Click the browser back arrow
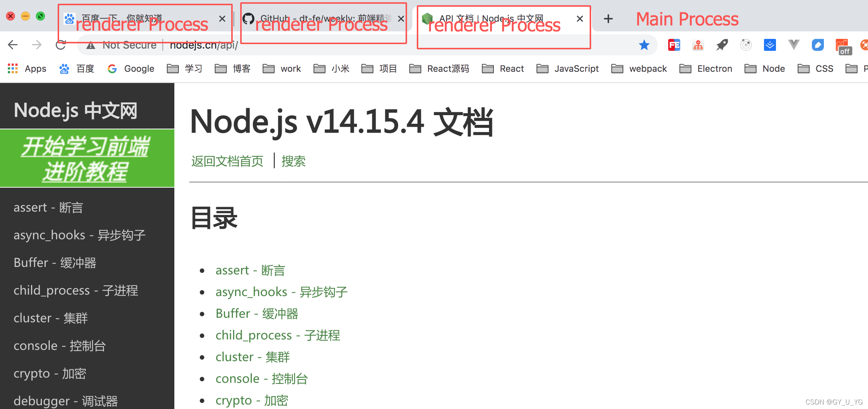Screen dimensions: 868x409 (x=13, y=45)
